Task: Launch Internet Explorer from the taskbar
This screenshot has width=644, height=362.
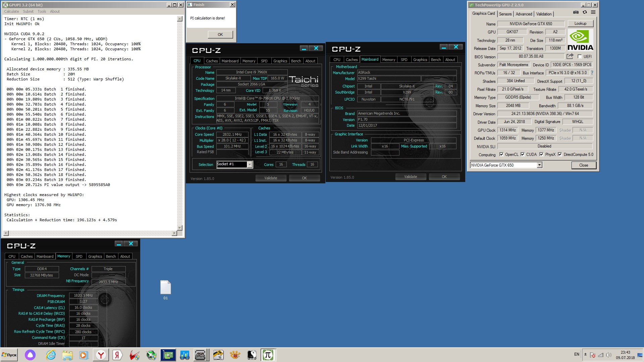Action: pyautogui.click(x=51, y=355)
